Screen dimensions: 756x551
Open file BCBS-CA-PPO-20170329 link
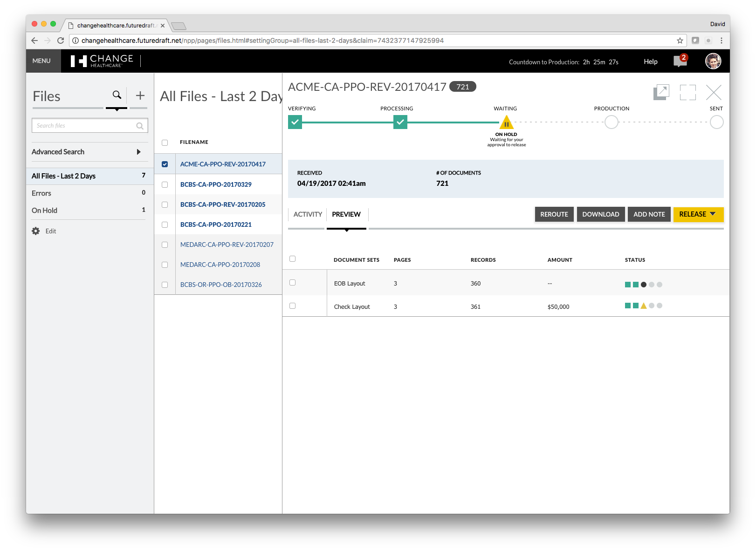216,184
